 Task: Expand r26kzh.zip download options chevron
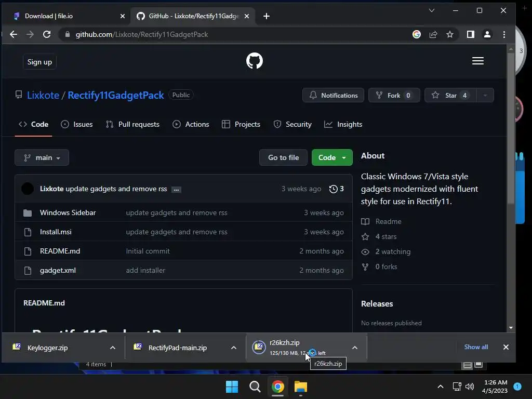click(355, 348)
